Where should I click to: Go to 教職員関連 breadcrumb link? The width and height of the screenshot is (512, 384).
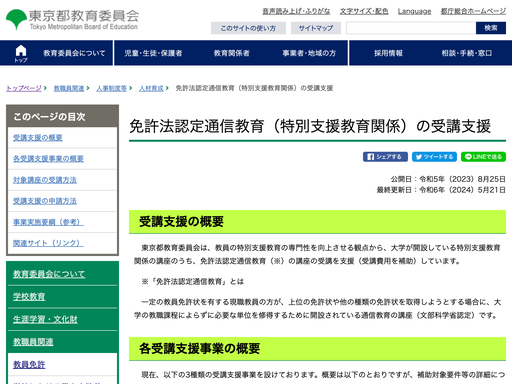[69, 88]
